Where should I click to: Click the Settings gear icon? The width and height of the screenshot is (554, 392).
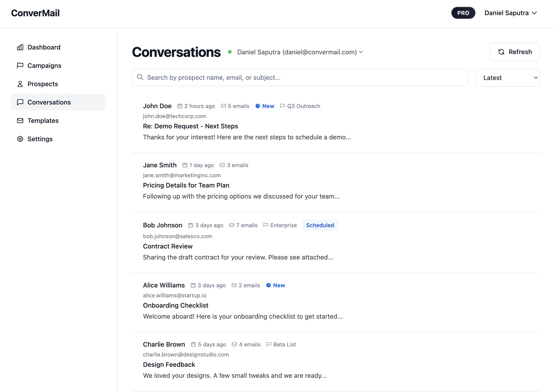20,139
